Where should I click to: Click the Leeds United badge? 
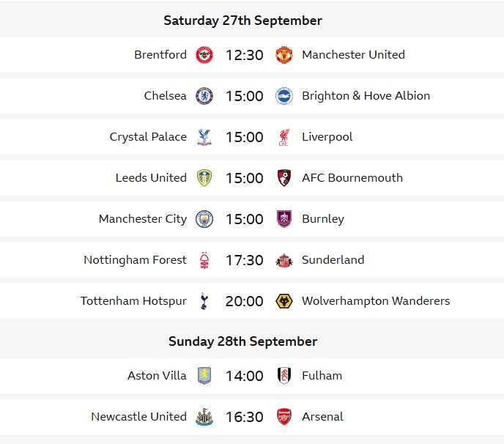point(204,178)
